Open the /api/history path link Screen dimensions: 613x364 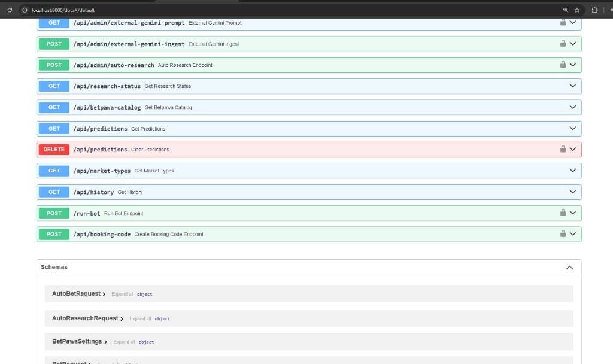coord(93,192)
